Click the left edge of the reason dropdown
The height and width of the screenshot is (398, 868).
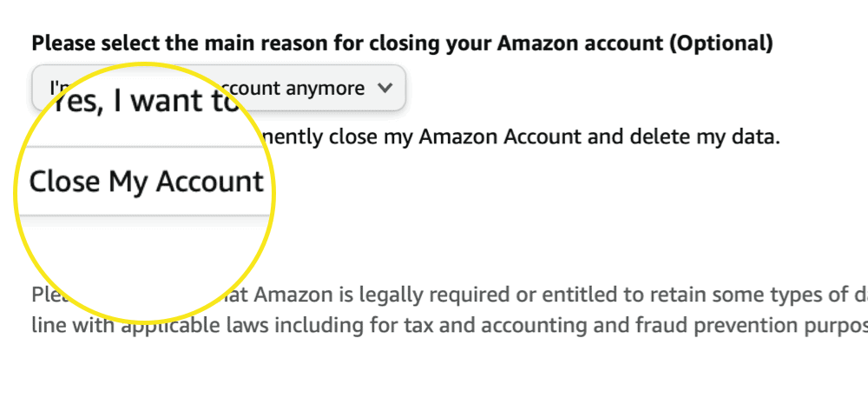(x=38, y=88)
